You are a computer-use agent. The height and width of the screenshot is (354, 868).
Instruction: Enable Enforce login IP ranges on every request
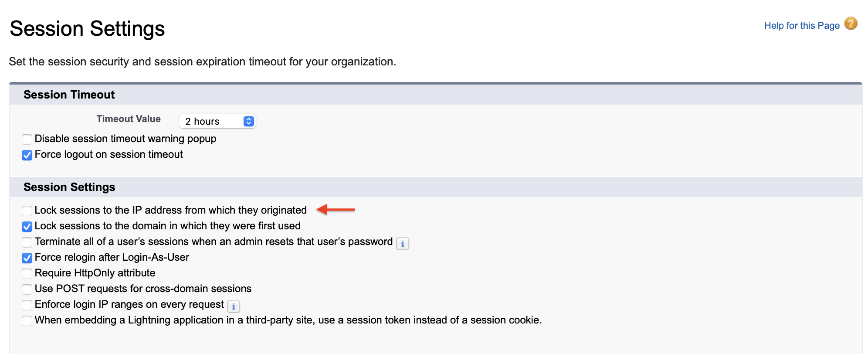click(x=27, y=305)
